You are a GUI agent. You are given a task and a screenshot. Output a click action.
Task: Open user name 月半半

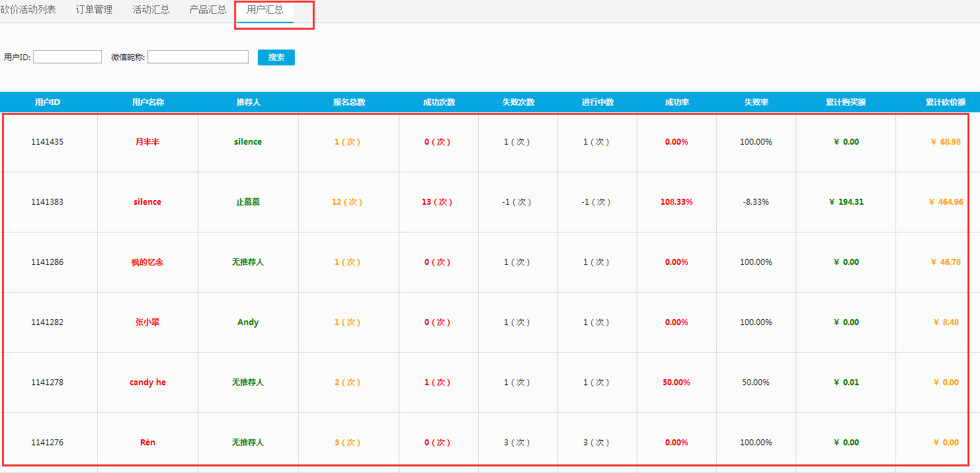coord(147,142)
